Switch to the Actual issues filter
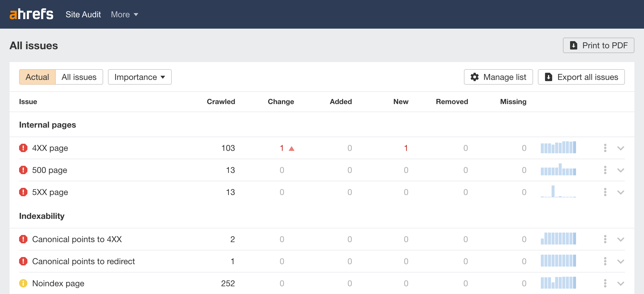644x294 pixels. 37,77
